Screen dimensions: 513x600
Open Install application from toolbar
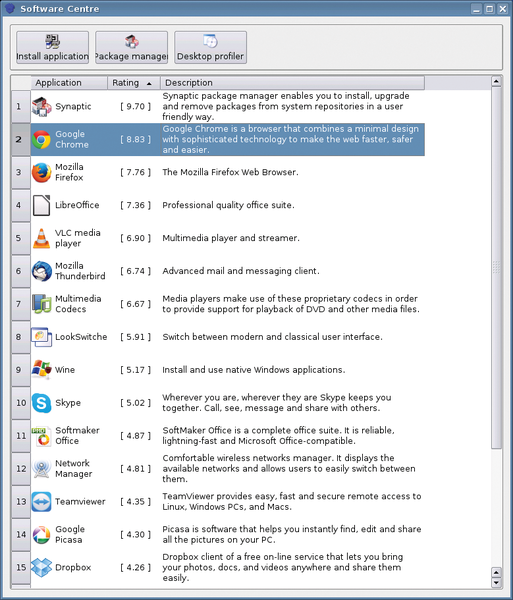[x=52, y=47]
